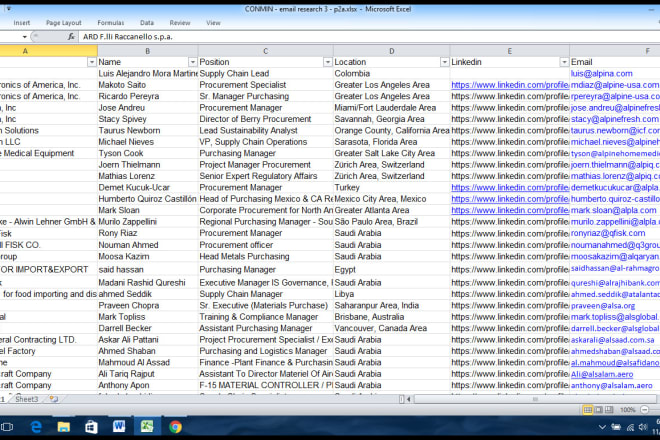Select the cell 'Luis Alejandro Mora Martinez'
Viewport: 660px width, 440px height.
coord(148,74)
